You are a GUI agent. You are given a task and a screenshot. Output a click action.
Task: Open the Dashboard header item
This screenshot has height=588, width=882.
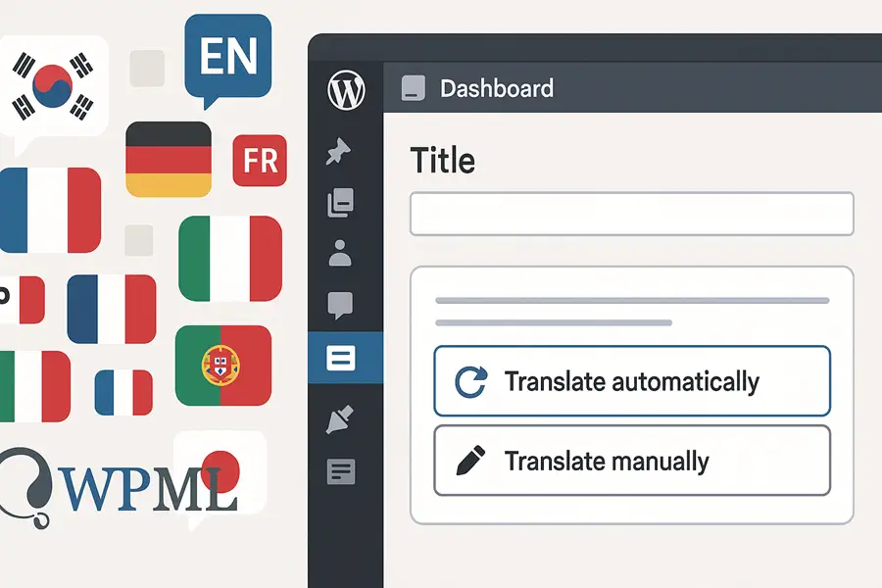[497, 89]
